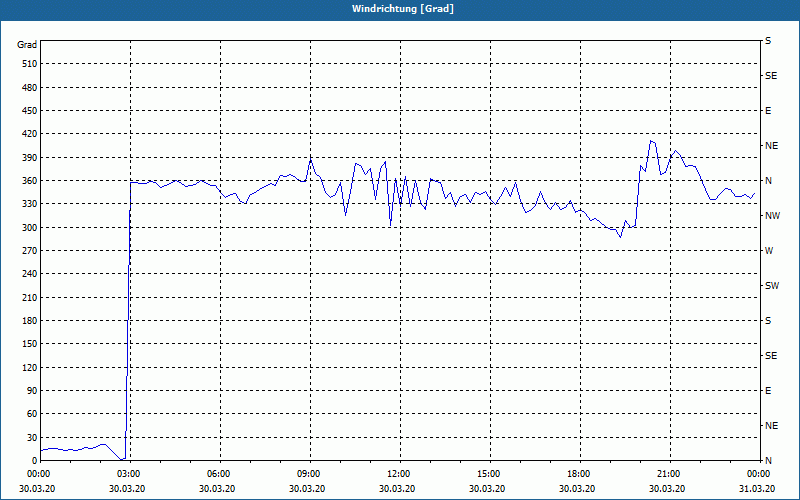The image size is (800, 500).
Task: Choose the 270 y-axis value
Action: pyautogui.click(x=29, y=251)
